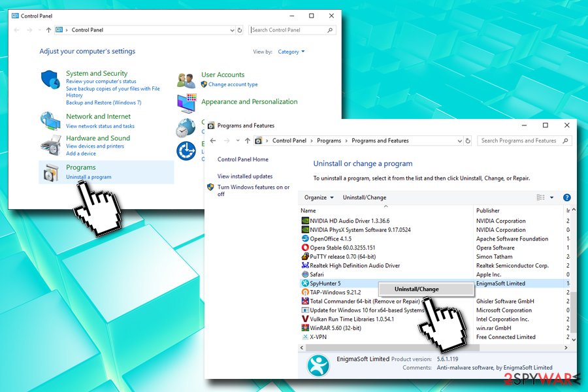588x392 pixels.
Task: Click the horizontal scrollbar thumb in program list
Action: [x=393, y=348]
